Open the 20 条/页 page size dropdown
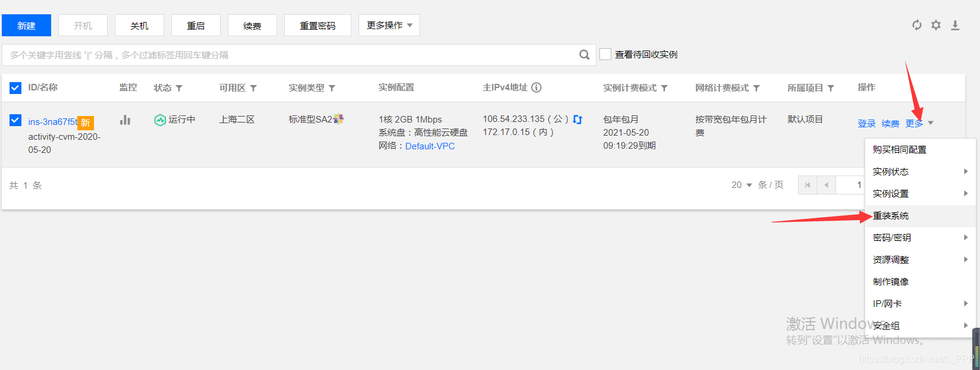Viewport: 980px width, 370px height. point(742,185)
